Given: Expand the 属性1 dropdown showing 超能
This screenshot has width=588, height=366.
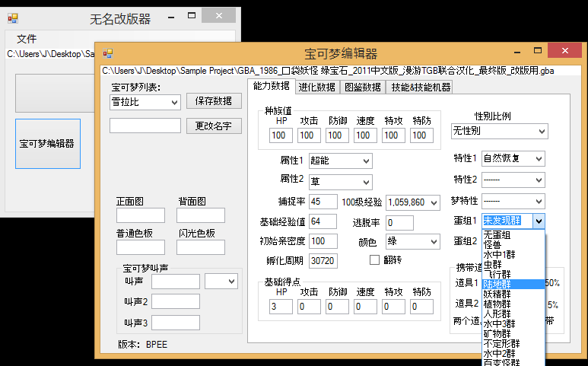Looking at the screenshot, I should 341,161.
